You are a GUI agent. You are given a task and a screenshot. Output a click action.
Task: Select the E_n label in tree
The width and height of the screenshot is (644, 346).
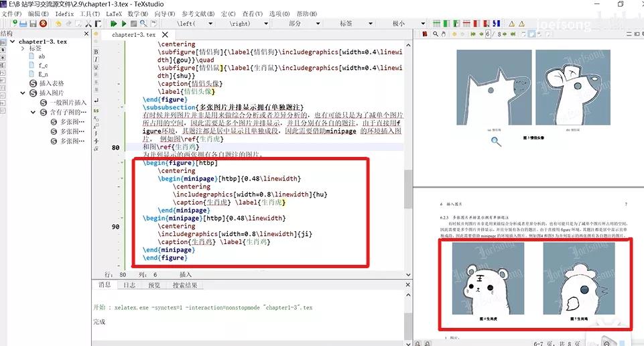(43, 74)
